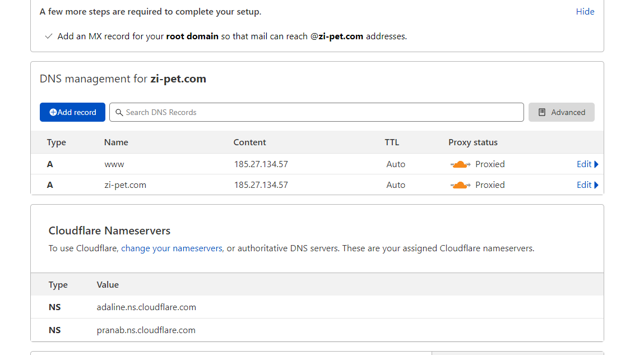Open the Advanced options button
The width and height of the screenshot is (644, 355).
(561, 112)
